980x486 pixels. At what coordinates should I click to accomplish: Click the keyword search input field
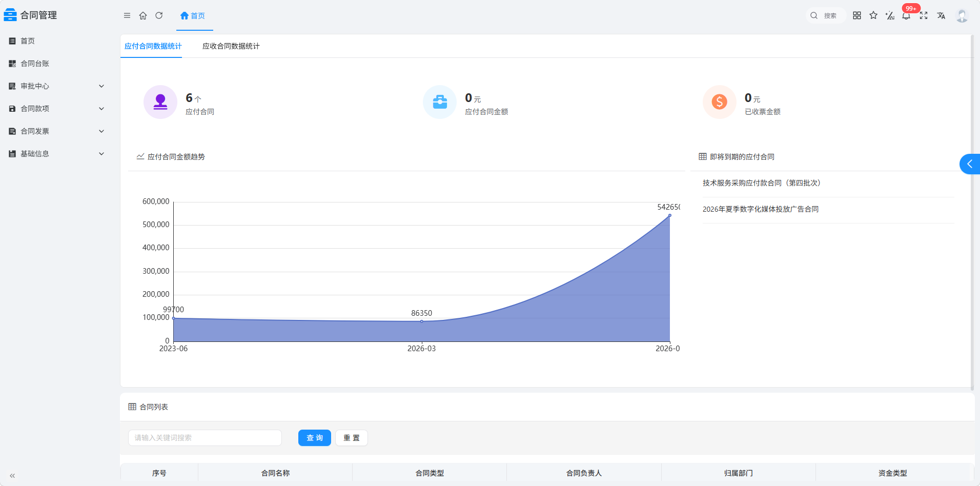[205, 438]
